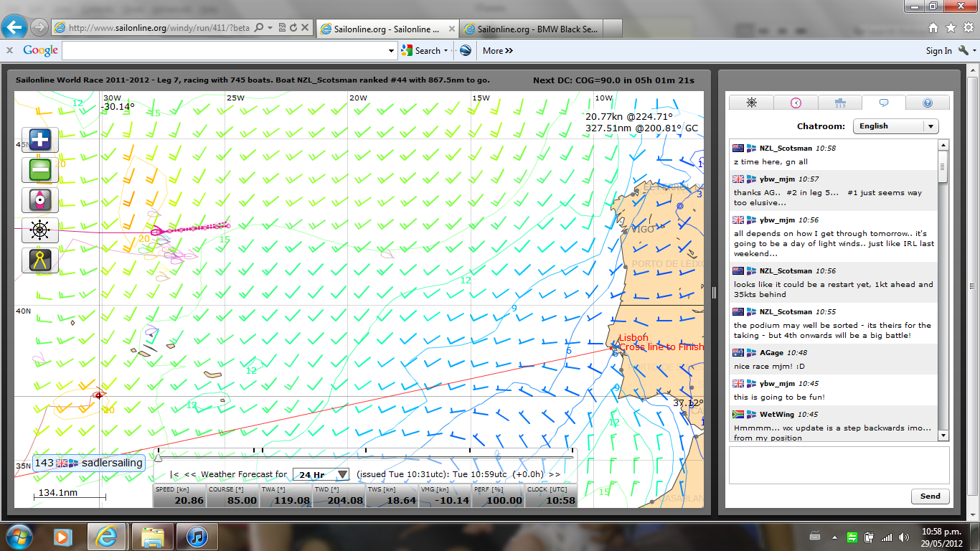980x551 pixels.
Task: Stop loading with address bar X
Action: (305, 28)
